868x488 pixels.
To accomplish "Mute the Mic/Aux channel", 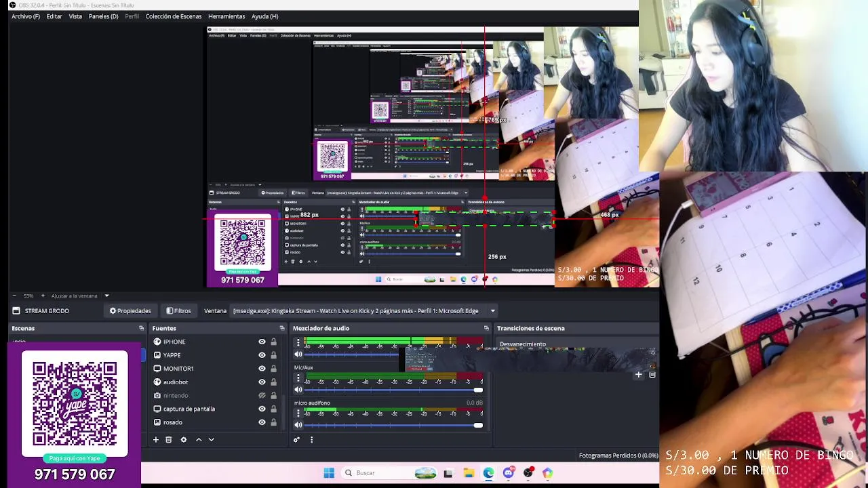I will click(298, 390).
